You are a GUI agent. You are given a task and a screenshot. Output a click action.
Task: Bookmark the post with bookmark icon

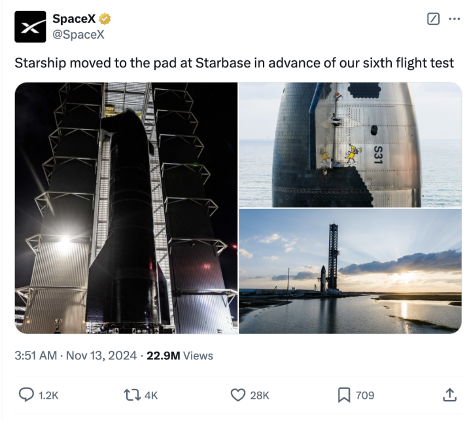point(344,395)
